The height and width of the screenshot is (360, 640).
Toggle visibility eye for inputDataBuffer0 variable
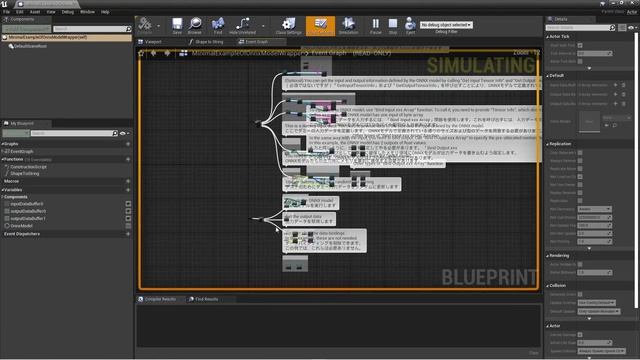pos(128,204)
